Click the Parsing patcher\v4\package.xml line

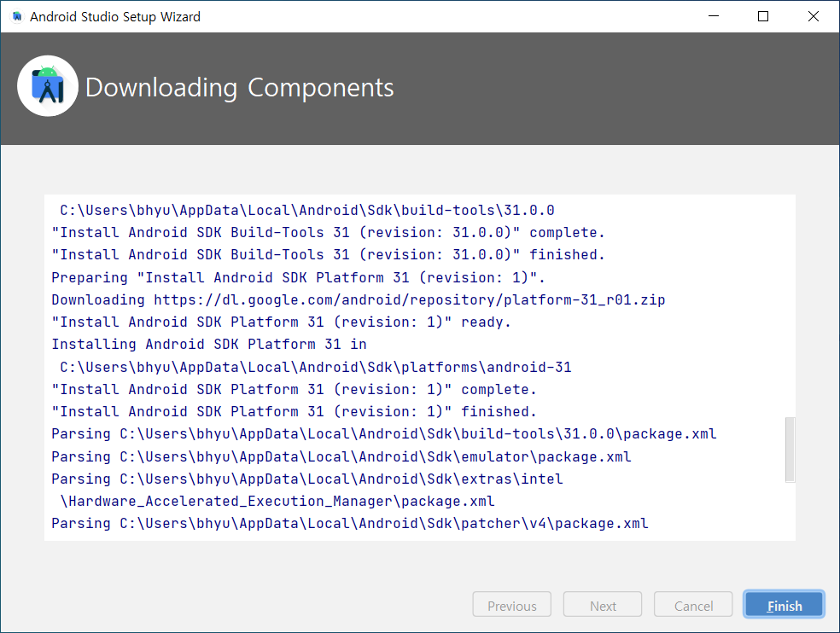pos(350,523)
